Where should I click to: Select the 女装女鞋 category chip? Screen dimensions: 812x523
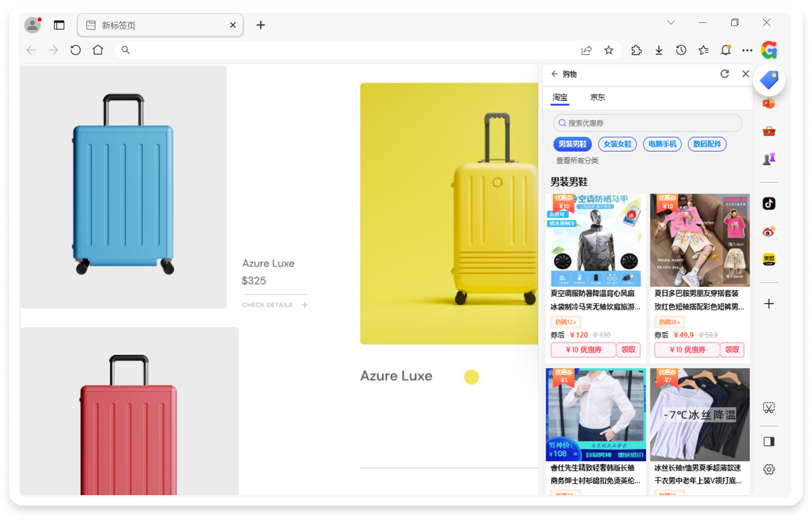tap(617, 144)
